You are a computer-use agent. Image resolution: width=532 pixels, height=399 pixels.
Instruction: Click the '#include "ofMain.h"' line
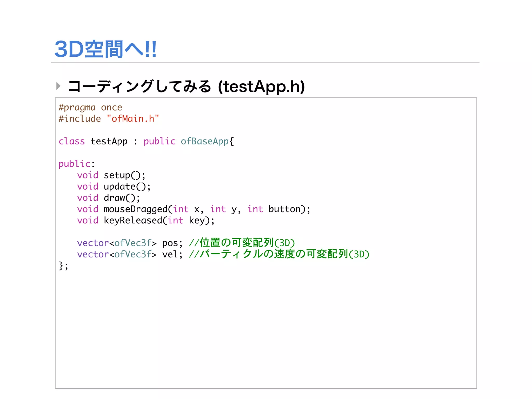[x=109, y=119]
